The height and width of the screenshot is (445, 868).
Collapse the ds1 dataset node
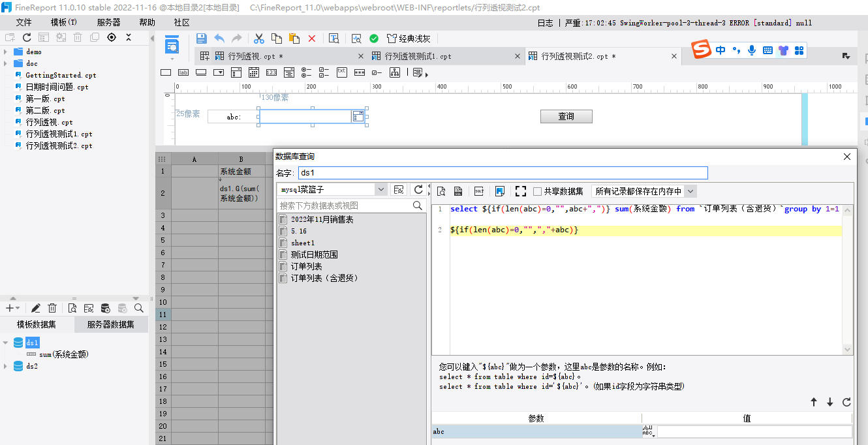click(x=6, y=343)
